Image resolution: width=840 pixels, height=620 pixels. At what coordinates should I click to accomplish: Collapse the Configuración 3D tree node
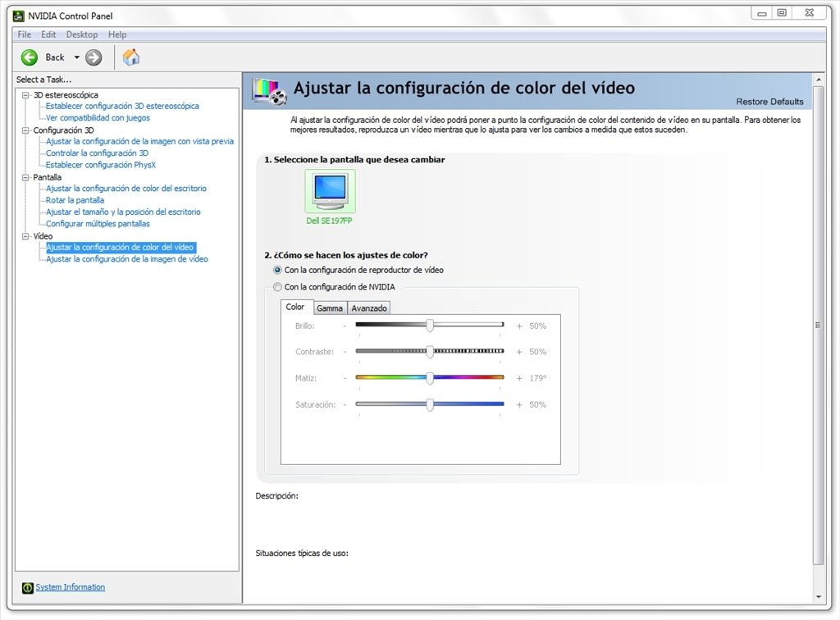25,130
